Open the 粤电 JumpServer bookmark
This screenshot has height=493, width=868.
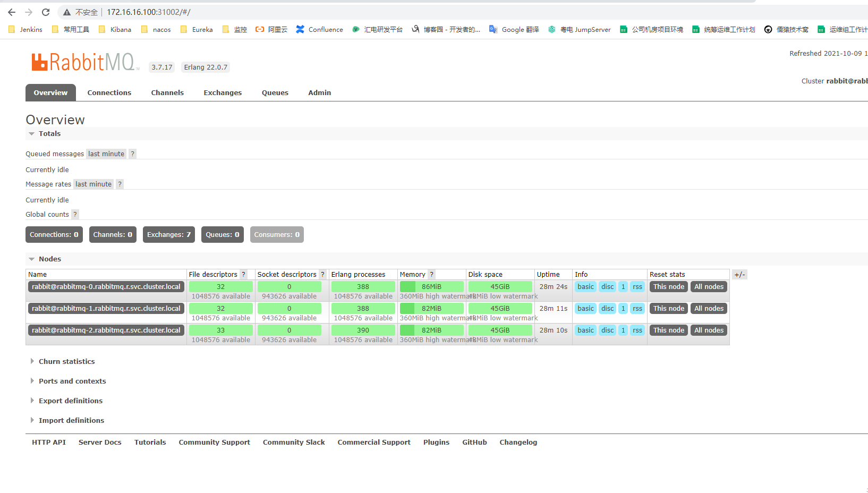[x=580, y=30]
